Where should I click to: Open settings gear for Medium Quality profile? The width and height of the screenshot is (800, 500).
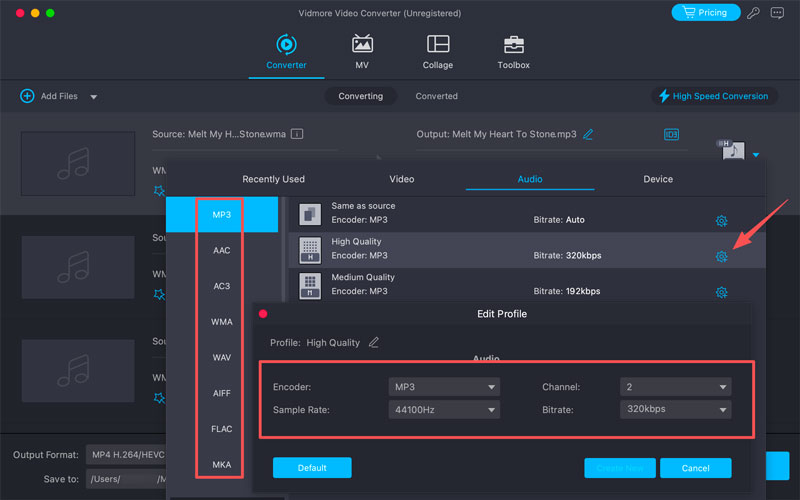pos(721,292)
